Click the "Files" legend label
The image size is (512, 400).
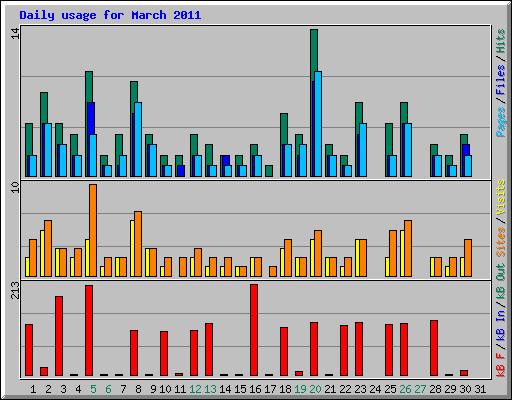pos(501,80)
